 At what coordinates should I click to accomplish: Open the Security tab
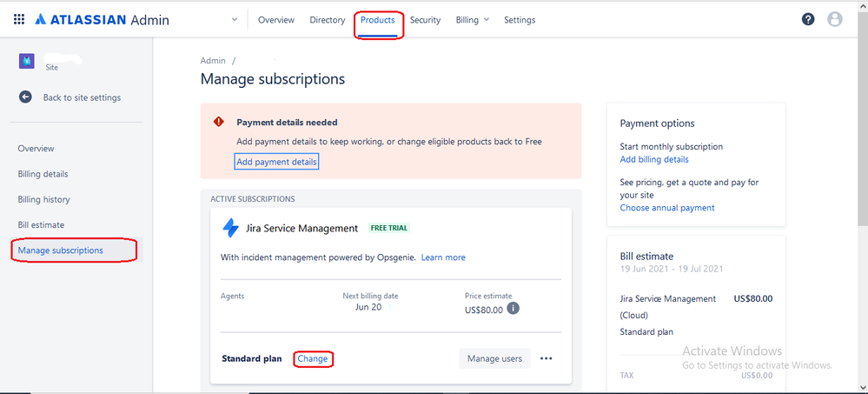tap(425, 20)
